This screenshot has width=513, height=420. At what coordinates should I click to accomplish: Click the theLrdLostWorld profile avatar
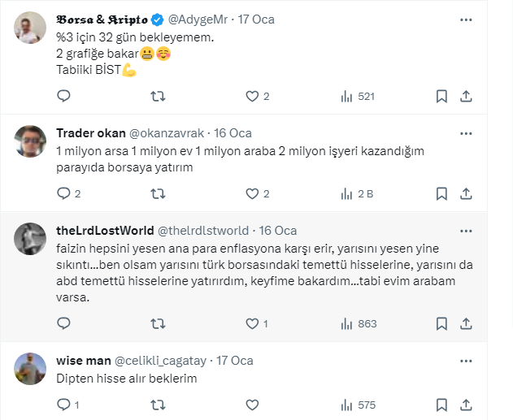(30, 238)
